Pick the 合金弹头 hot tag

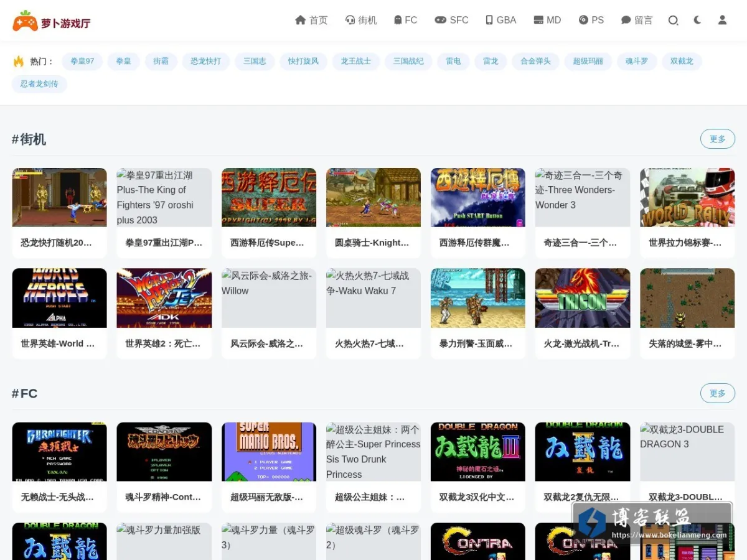coord(536,61)
